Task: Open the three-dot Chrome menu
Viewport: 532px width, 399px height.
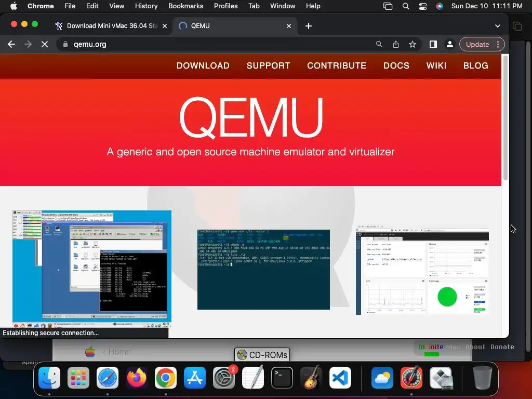Action: [498, 45]
